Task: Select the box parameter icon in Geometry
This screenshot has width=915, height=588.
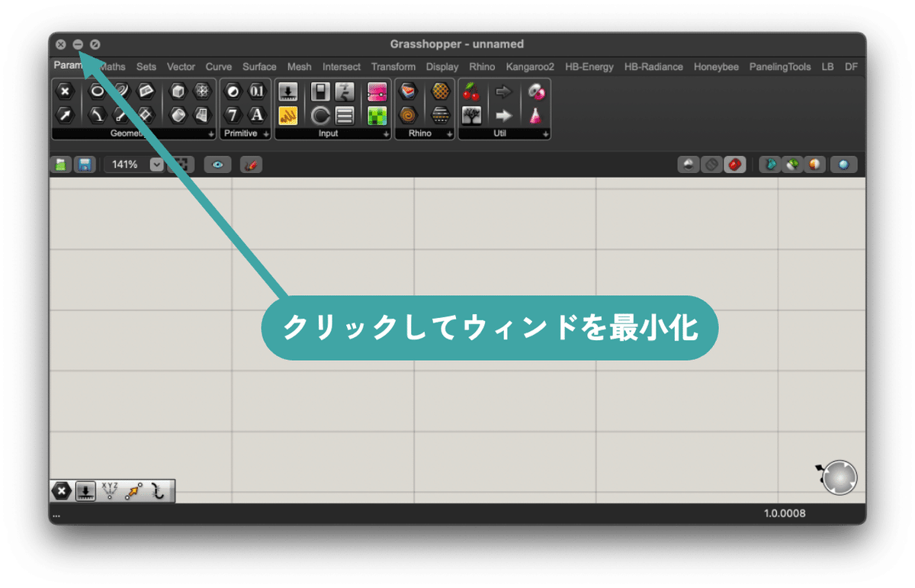Action: [x=178, y=92]
